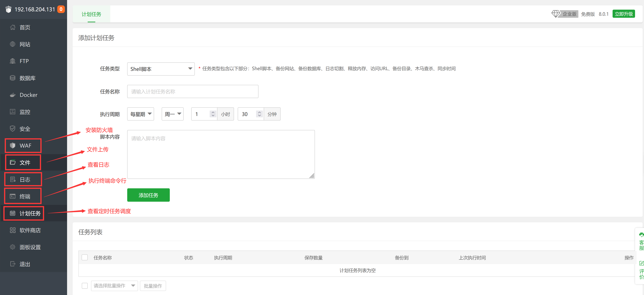Screen dimensions: 644x295
Task: Open the 请选择批量操作 dropdown
Action: point(114,286)
